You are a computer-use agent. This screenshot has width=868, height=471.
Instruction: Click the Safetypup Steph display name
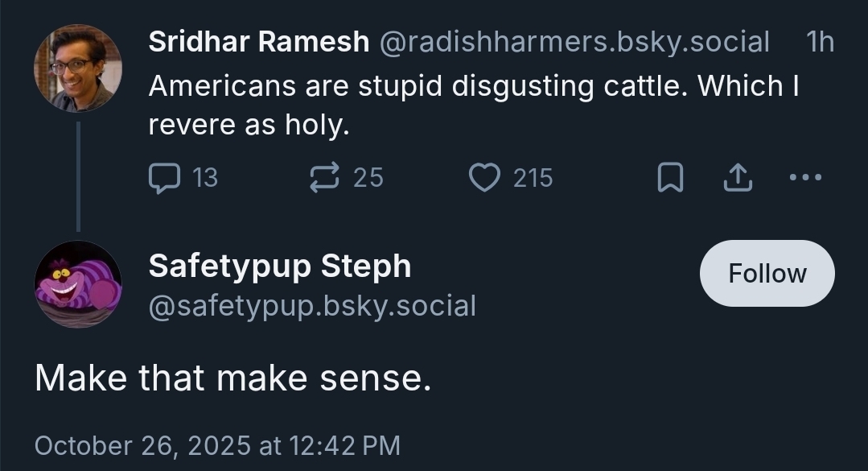pyautogui.click(x=279, y=266)
